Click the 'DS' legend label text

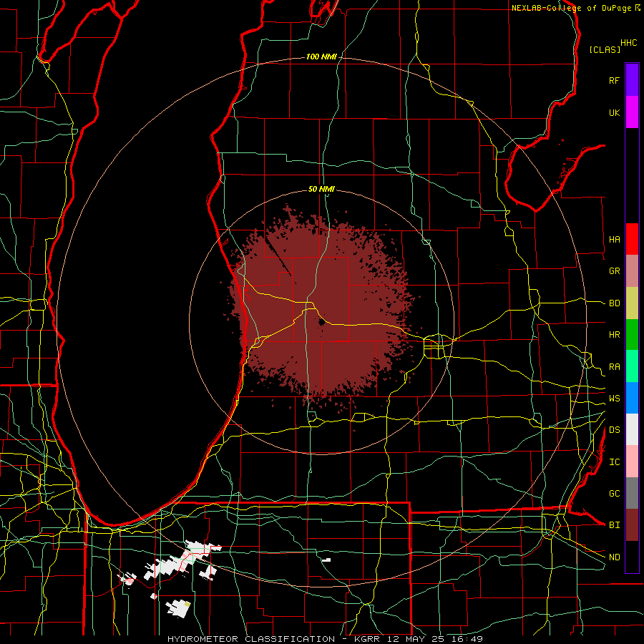coord(614,430)
